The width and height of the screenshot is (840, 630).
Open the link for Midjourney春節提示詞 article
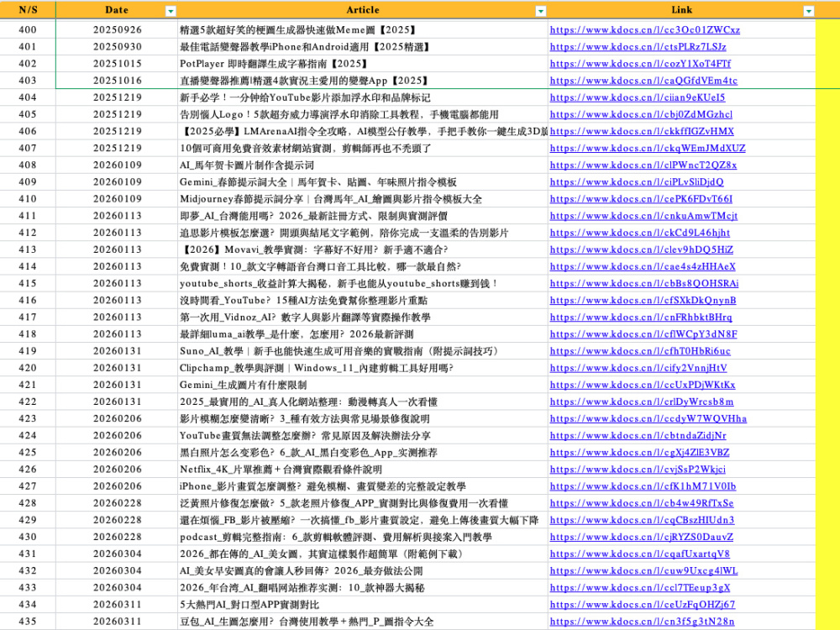641,199
